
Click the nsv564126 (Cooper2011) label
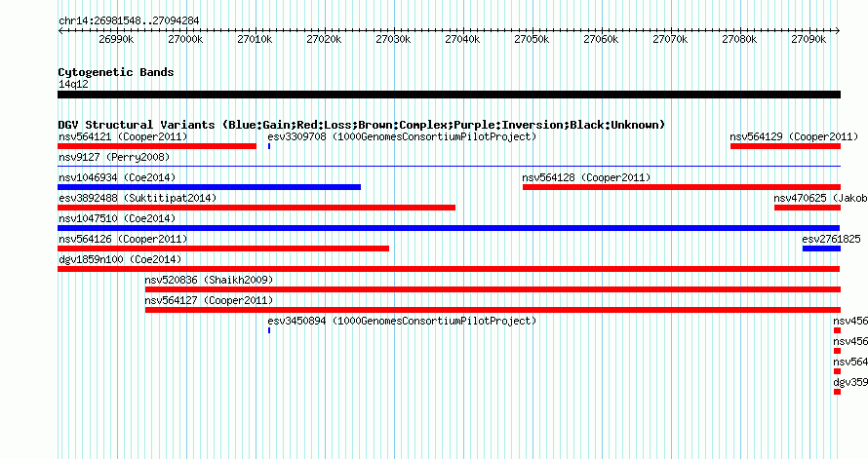[x=123, y=239]
